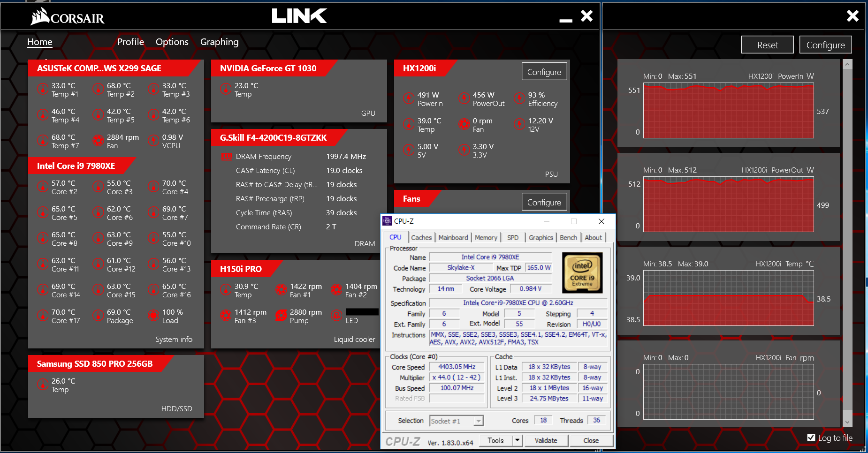
Task: Click the Temp #2 sensor icon
Action: point(98,89)
